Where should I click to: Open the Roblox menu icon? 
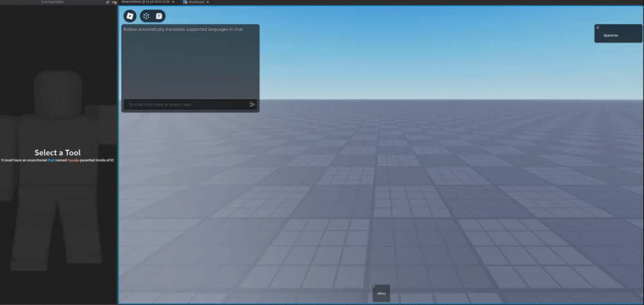tap(130, 16)
